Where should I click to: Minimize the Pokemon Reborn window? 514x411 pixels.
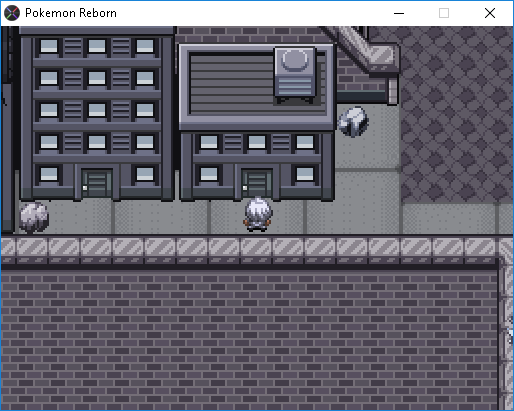click(399, 13)
